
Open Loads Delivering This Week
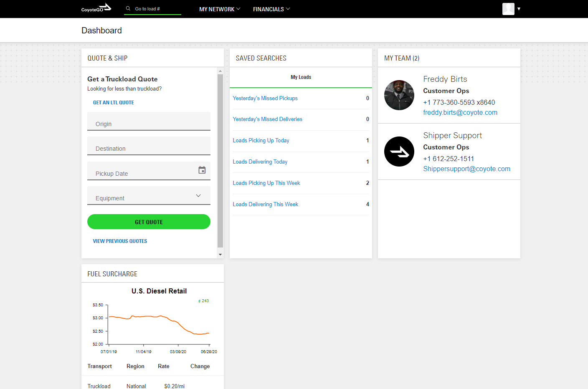pyautogui.click(x=266, y=205)
